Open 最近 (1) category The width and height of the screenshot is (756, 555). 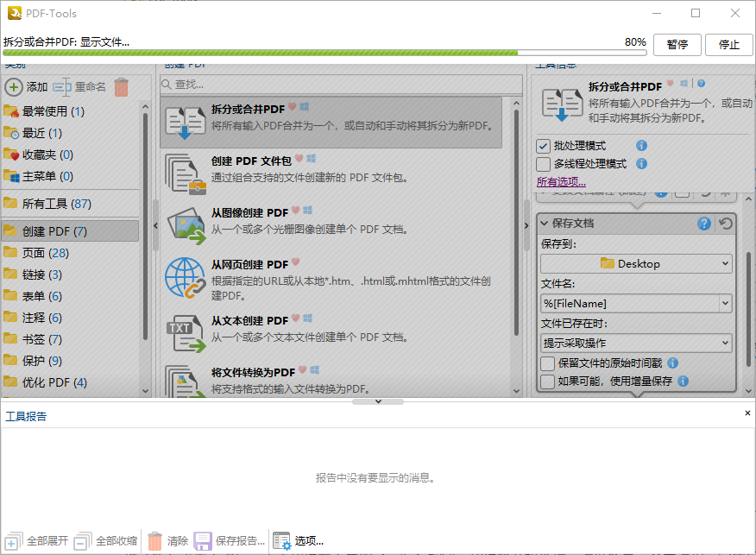pos(71,133)
